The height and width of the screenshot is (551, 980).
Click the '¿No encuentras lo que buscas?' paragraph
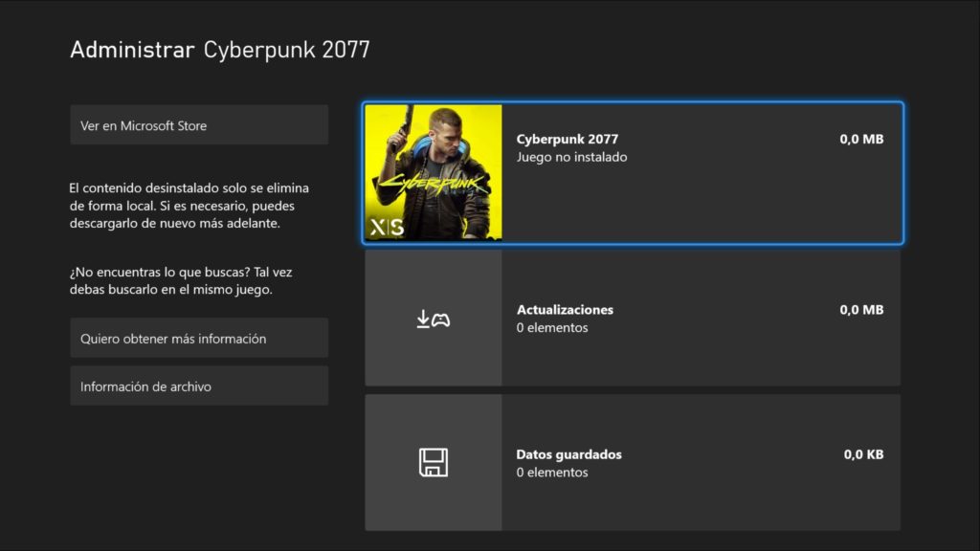181,280
